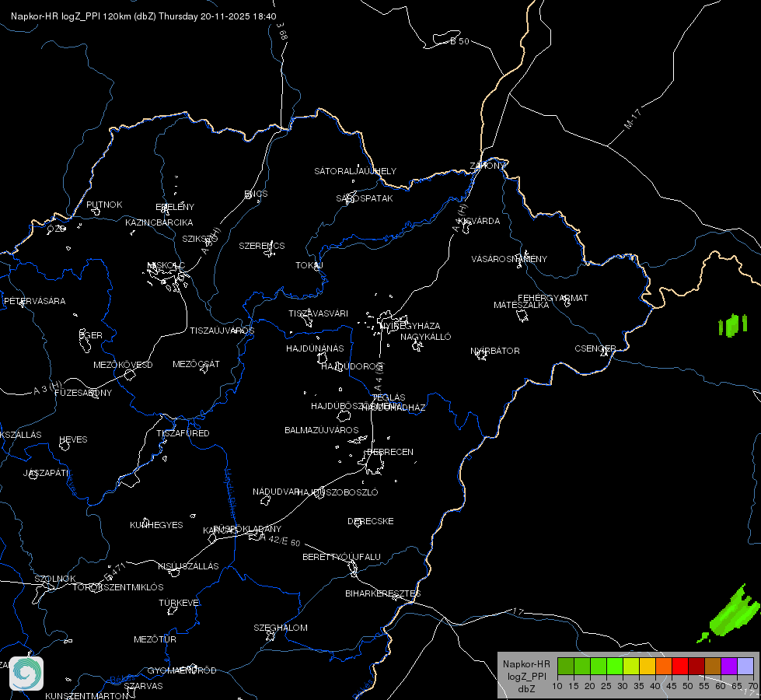Select the yellow 35-40 dBZ legend swatch
The width and height of the screenshot is (761, 700).
click(x=648, y=667)
